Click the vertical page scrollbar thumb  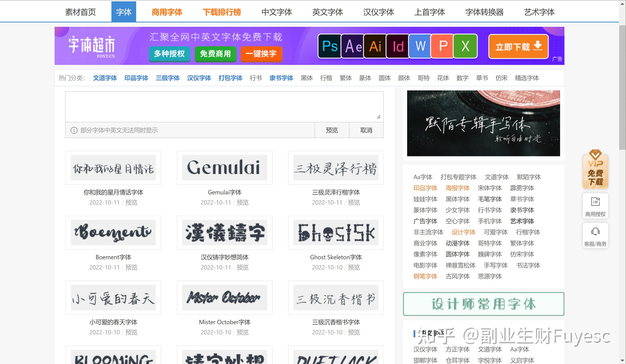pyautogui.click(x=622, y=87)
